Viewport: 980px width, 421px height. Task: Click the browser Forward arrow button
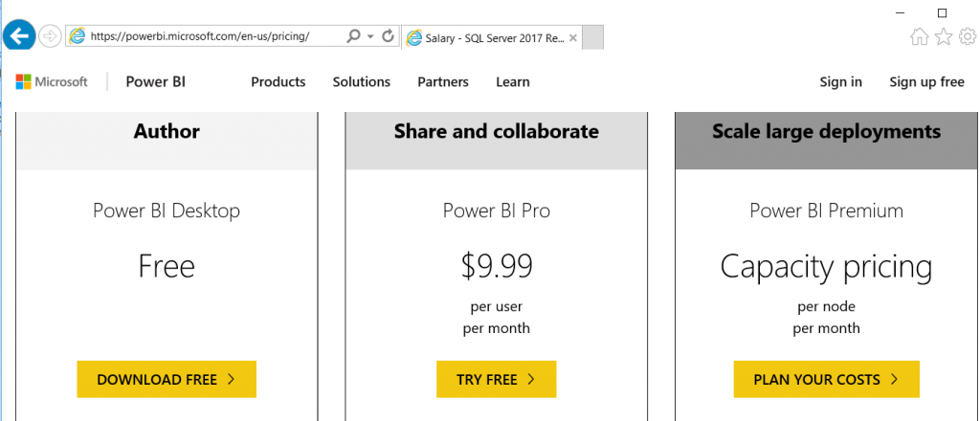pos(52,36)
